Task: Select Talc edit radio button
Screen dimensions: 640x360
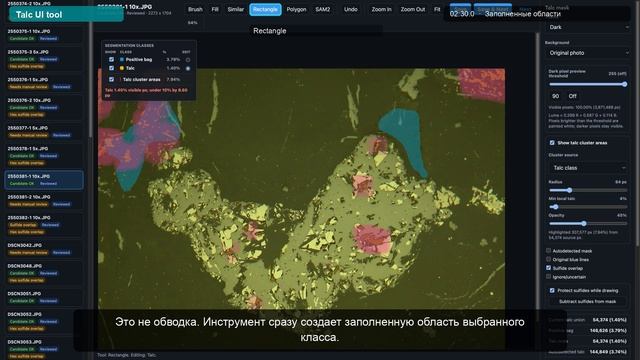Action: click(188, 69)
